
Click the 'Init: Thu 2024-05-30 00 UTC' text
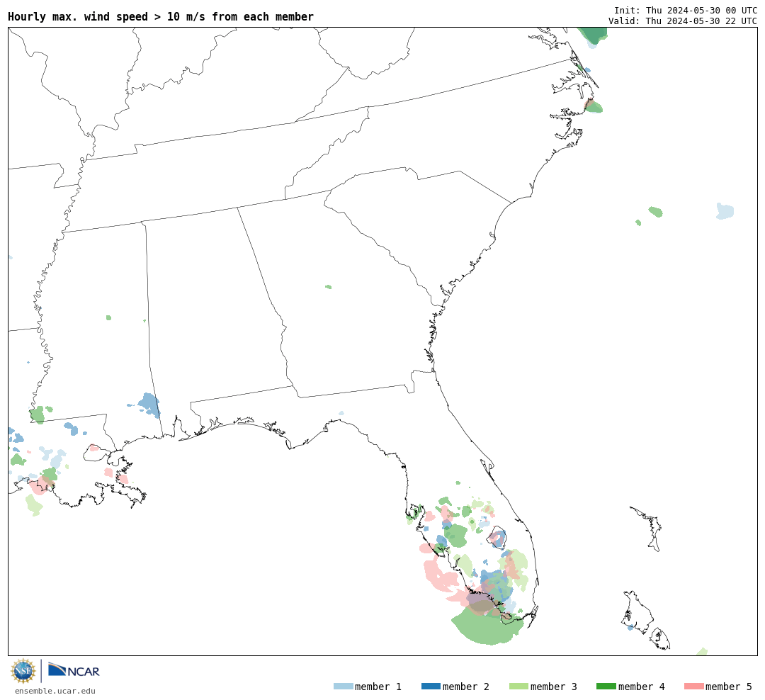(x=686, y=10)
